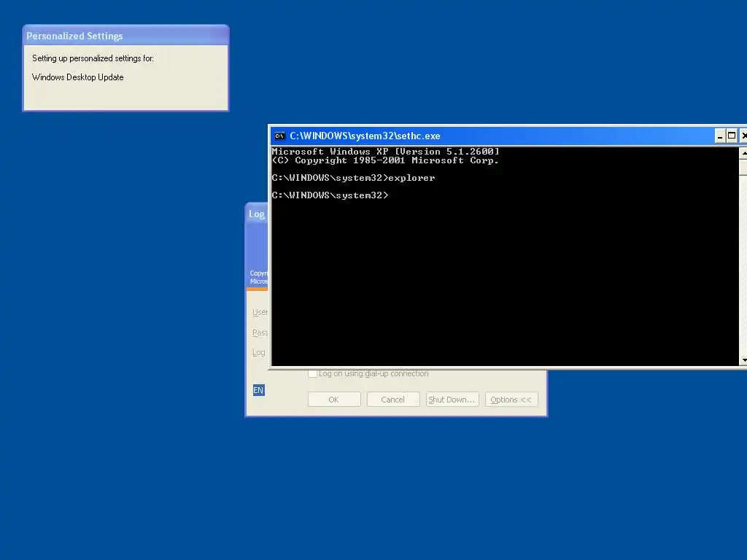The image size is (747, 560).
Task: Click the 'Log' title of logon dialog
Action: pyautogui.click(x=257, y=214)
